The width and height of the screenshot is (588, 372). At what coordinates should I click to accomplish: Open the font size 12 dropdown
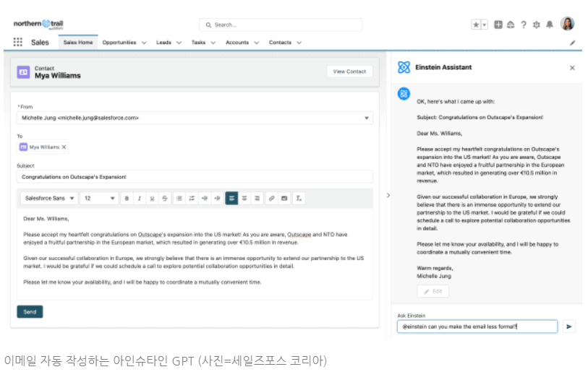(99, 198)
